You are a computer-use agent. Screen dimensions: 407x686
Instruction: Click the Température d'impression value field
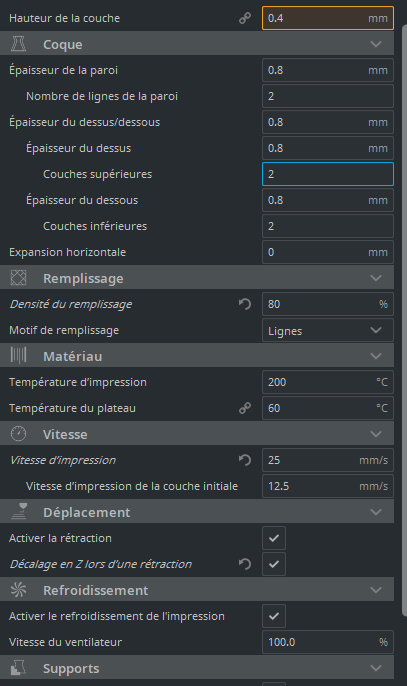tap(328, 382)
